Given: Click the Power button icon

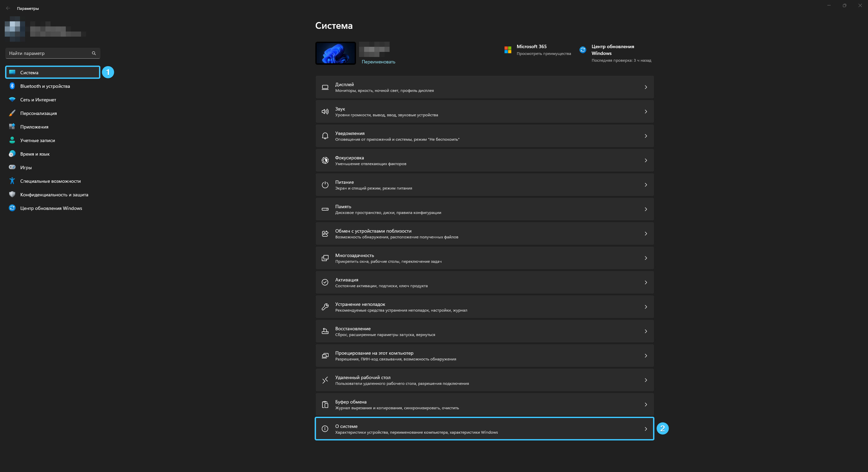Looking at the screenshot, I should pyautogui.click(x=325, y=185).
